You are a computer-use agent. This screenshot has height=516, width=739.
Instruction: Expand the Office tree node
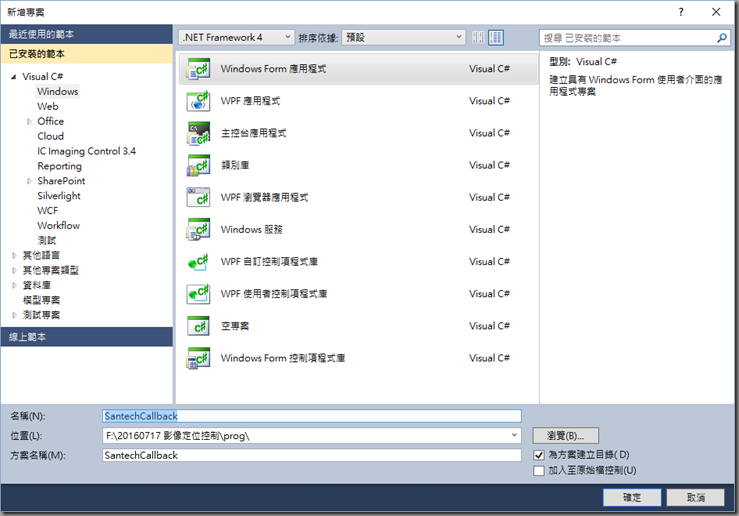click(x=29, y=122)
